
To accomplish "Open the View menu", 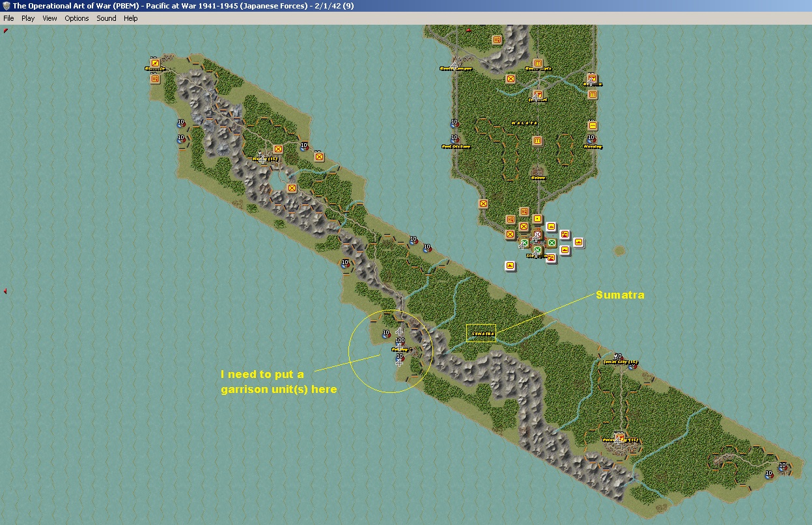I will (x=49, y=18).
